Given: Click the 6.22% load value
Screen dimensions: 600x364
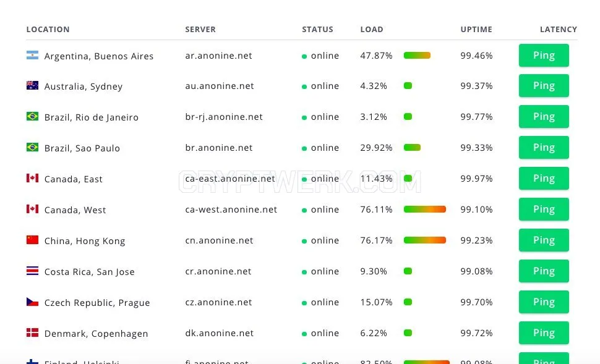Looking at the screenshot, I should click(374, 334).
